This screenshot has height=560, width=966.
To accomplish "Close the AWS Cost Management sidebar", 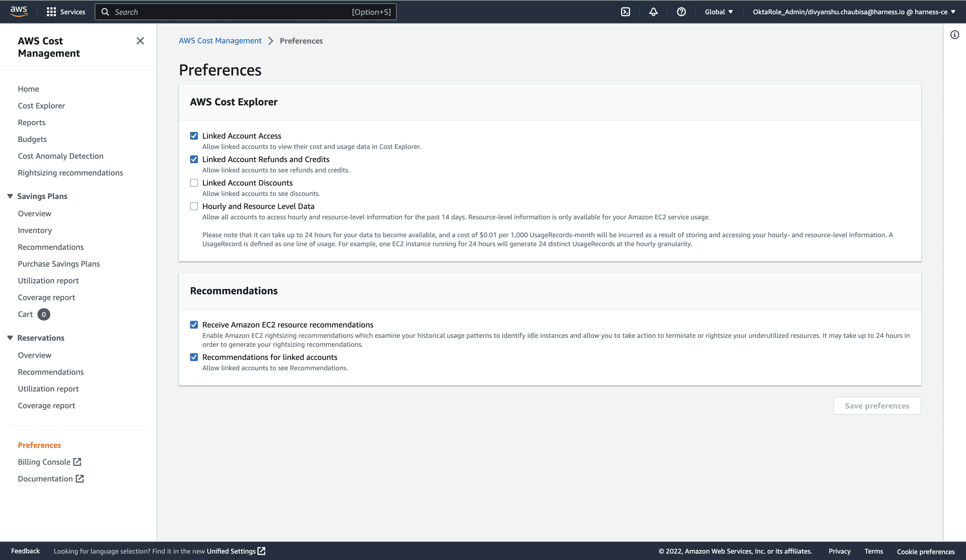I will (140, 41).
